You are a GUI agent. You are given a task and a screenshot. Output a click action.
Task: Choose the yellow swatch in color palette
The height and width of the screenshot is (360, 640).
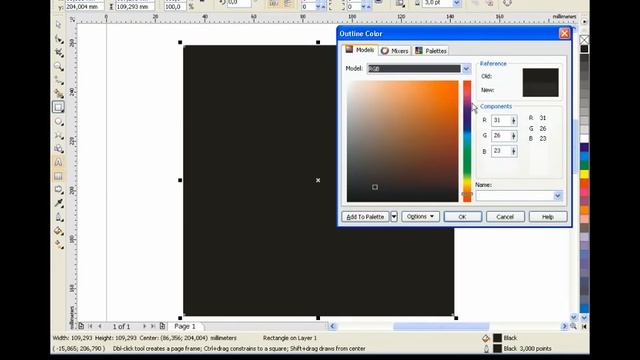pos(584,174)
